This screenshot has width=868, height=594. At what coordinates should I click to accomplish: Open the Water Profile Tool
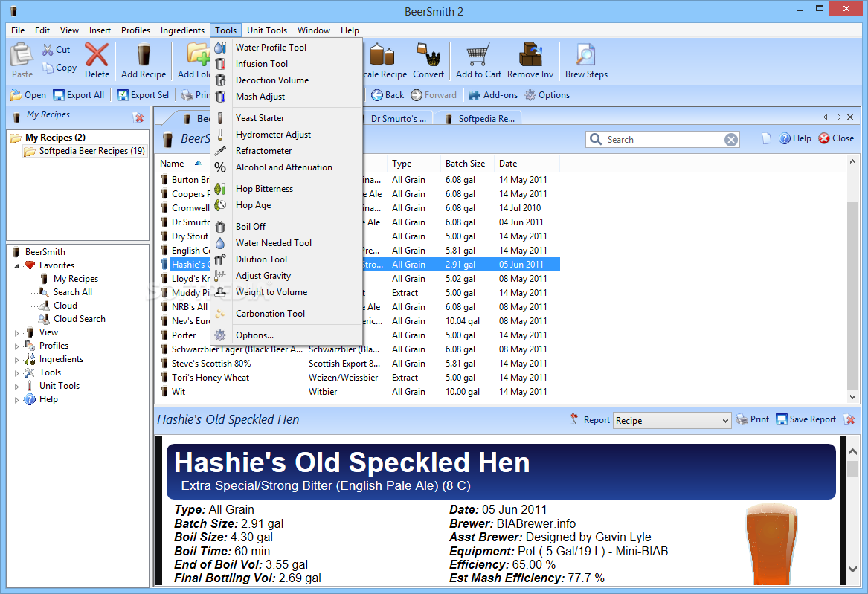(x=271, y=48)
